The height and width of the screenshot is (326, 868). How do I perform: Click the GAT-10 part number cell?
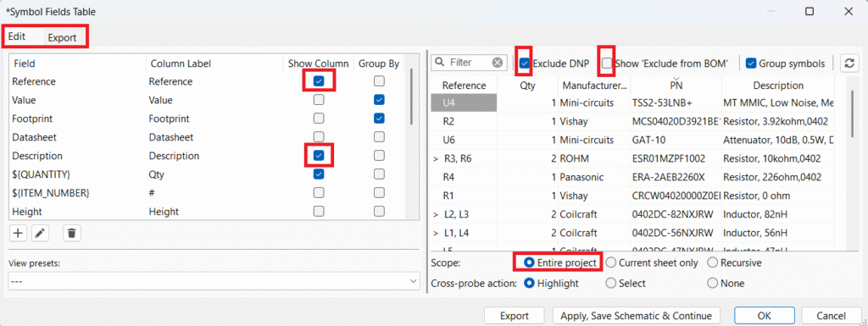click(676, 141)
